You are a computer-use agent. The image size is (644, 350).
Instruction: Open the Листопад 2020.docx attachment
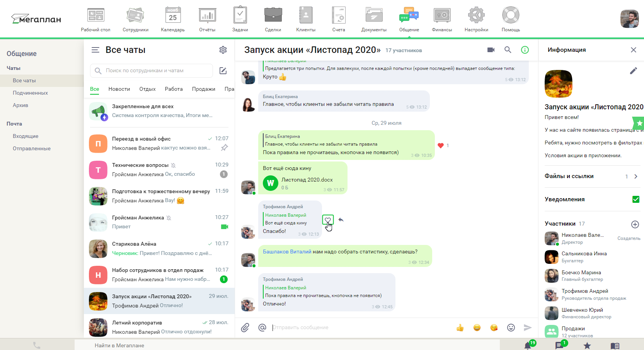pos(298,183)
